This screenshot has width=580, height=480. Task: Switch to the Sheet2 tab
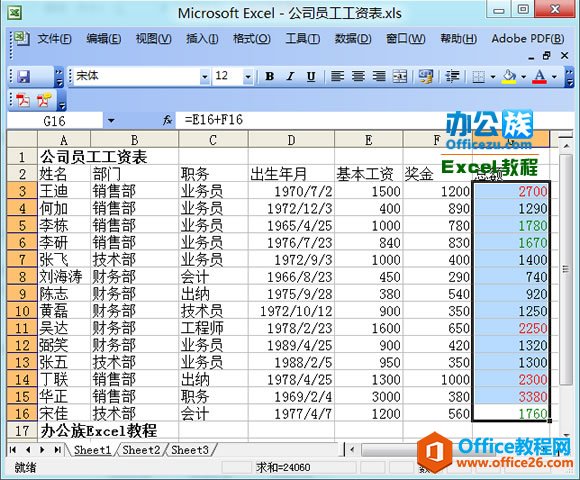141,450
